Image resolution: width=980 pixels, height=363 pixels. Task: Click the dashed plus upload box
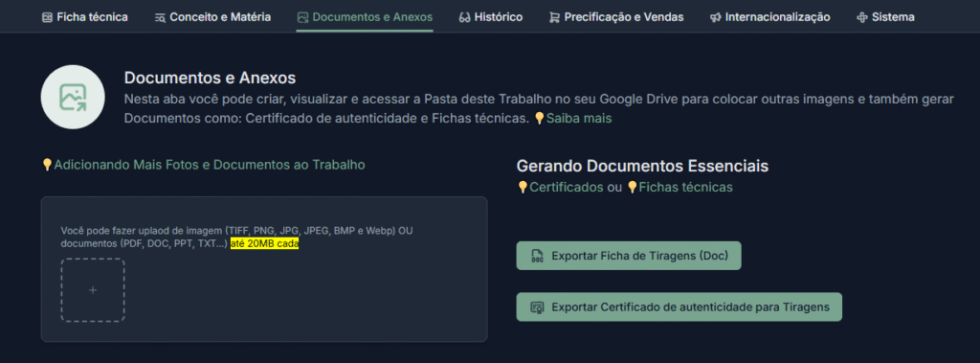pos(93,290)
